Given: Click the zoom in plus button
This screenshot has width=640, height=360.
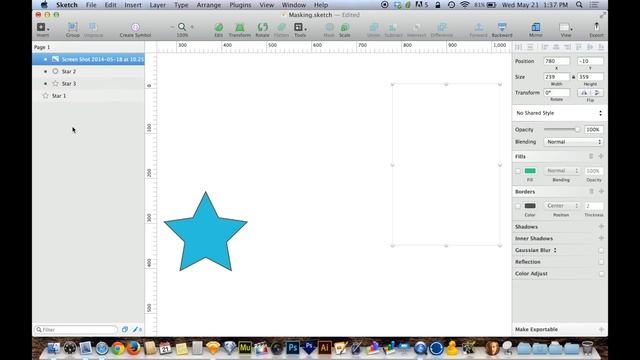Looking at the screenshot, I should click(x=192, y=27).
